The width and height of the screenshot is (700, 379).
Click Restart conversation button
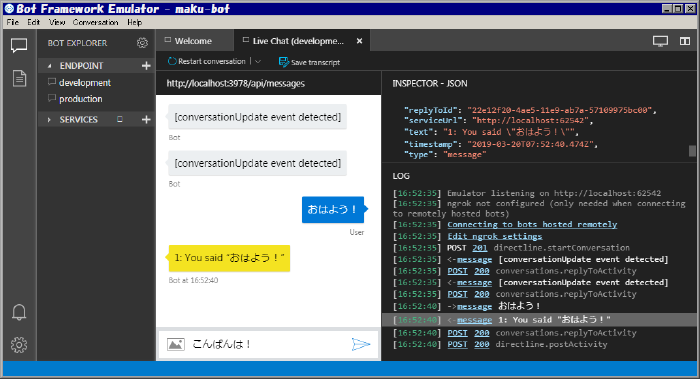click(207, 62)
